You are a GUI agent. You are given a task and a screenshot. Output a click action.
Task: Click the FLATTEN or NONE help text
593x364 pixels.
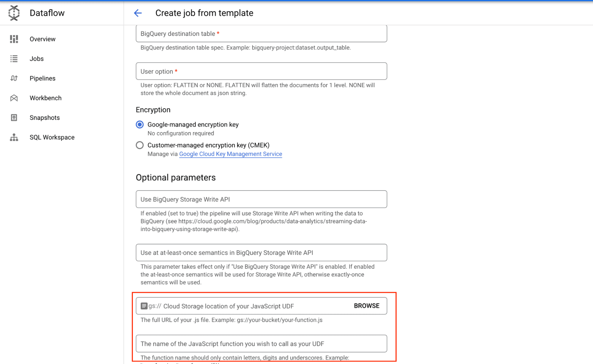[x=258, y=89]
